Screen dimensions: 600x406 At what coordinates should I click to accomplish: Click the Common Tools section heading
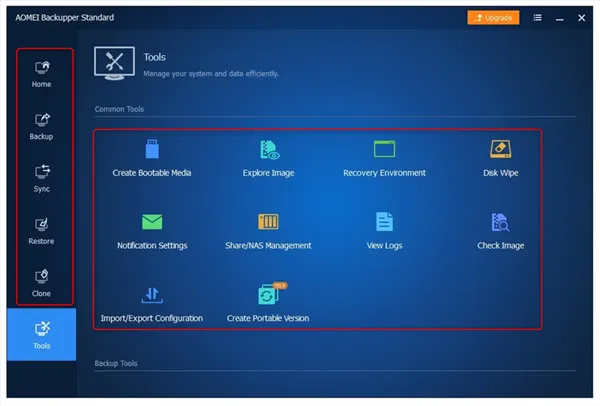coord(119,109)
